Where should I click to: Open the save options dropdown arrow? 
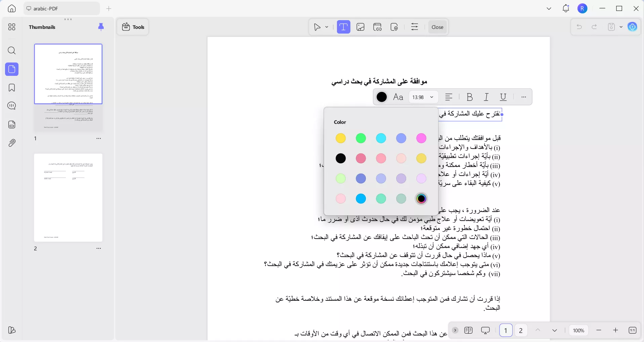[x=621, y=27]
